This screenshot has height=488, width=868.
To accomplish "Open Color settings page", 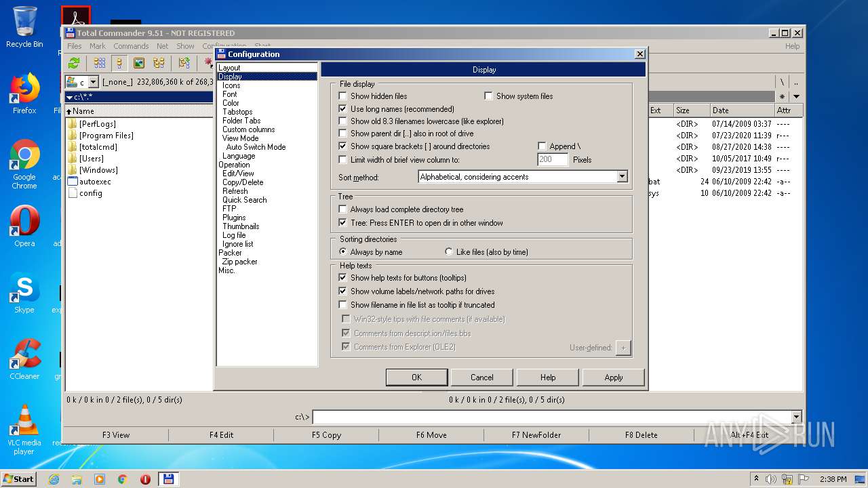I will (231, 103).
